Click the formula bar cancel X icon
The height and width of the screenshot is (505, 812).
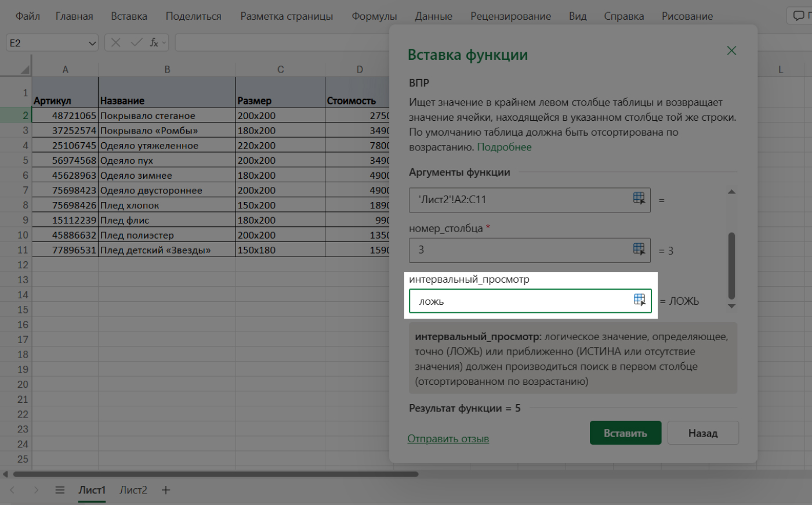[116, 42]
